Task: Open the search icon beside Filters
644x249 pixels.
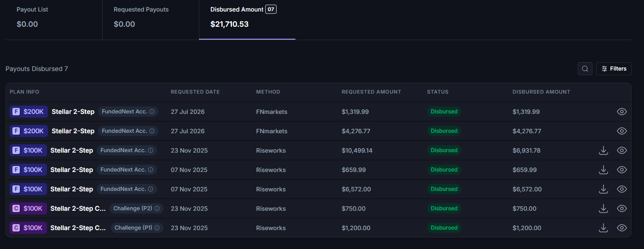Action: [585, 69]
